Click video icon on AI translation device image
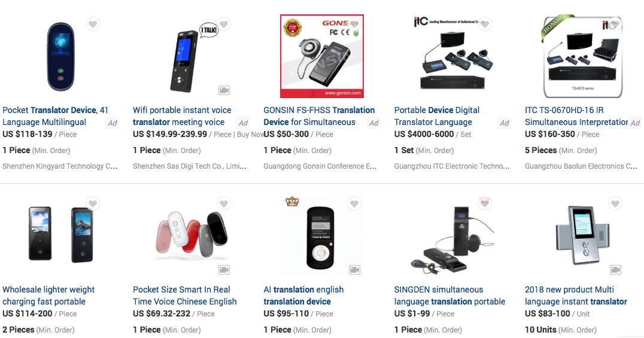The width and height of the screenshot is (644, 338). (x=354, y=270)
